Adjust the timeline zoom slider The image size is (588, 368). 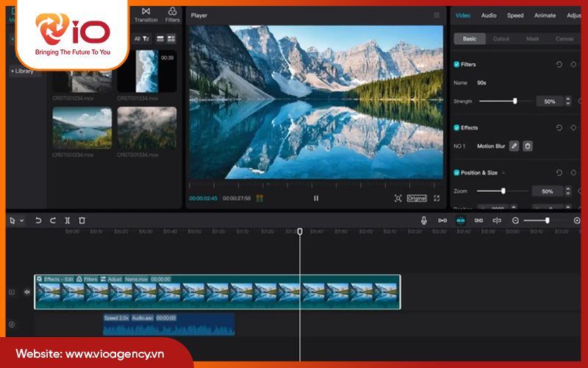[x=547, y=221]
